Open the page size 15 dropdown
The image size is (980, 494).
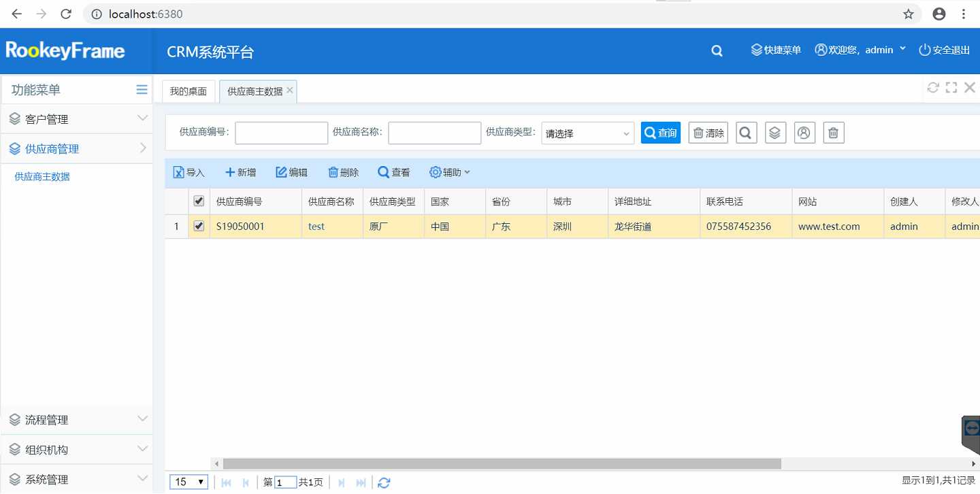[189, 482]
